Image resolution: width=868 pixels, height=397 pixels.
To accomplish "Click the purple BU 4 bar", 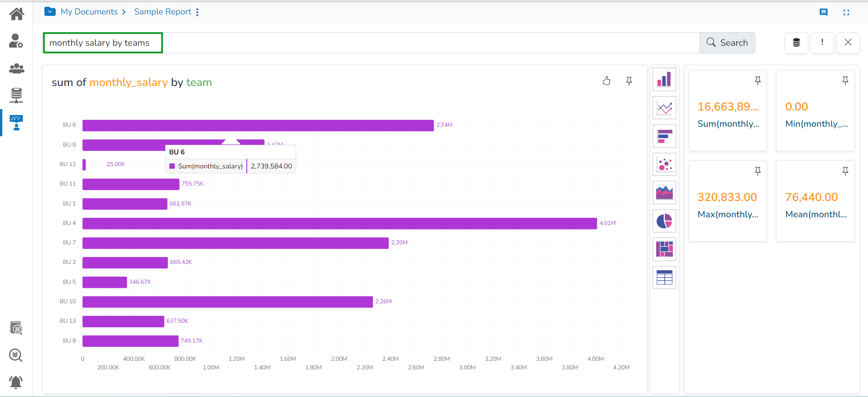I will coord(339,223).
